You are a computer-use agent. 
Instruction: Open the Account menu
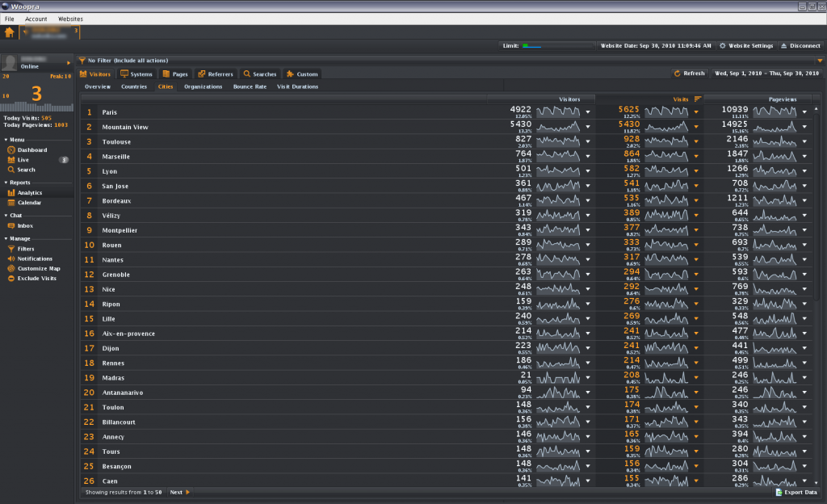point(36,19)
